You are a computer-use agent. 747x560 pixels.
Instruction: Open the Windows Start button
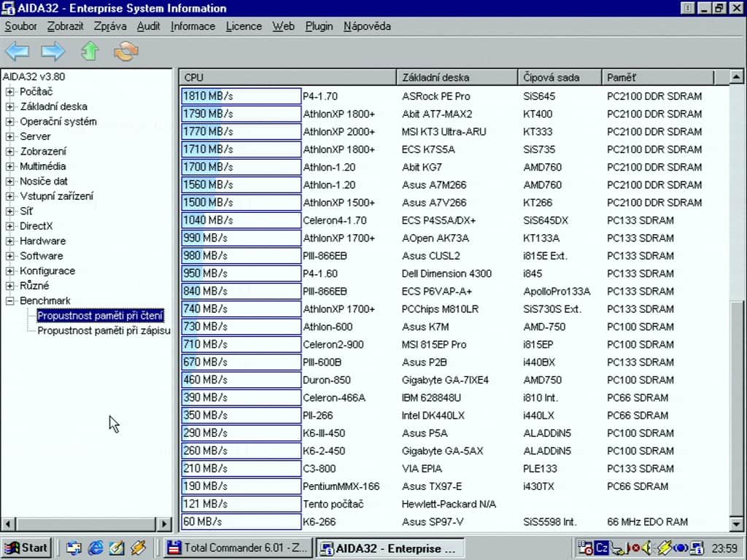click(x=27, y=548)
